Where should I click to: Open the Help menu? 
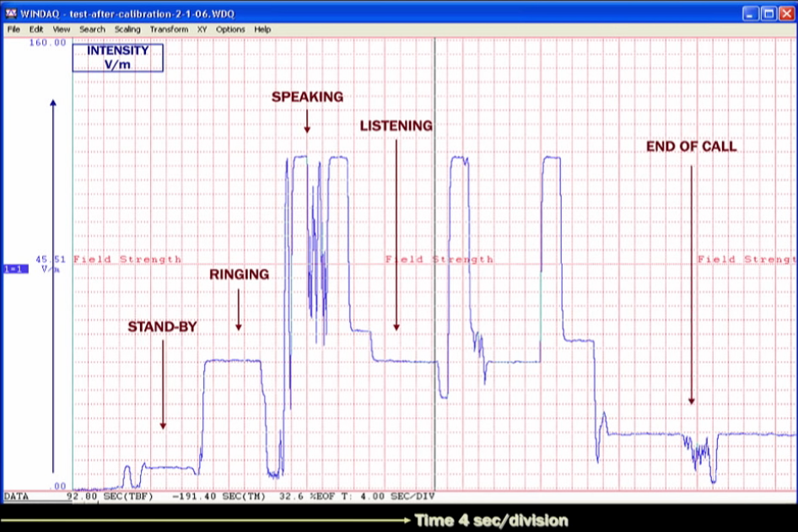pyautogui.click(x=262, y=30)
